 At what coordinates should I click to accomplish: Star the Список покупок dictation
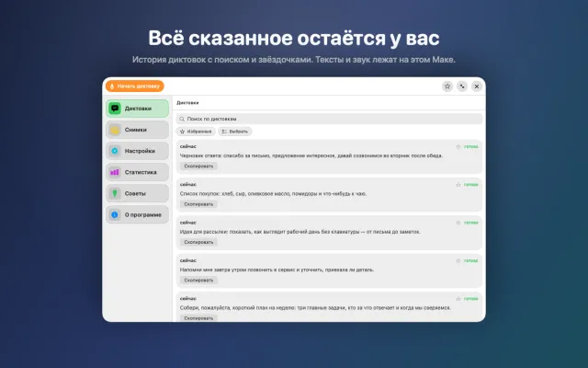(x=458, y=185)
